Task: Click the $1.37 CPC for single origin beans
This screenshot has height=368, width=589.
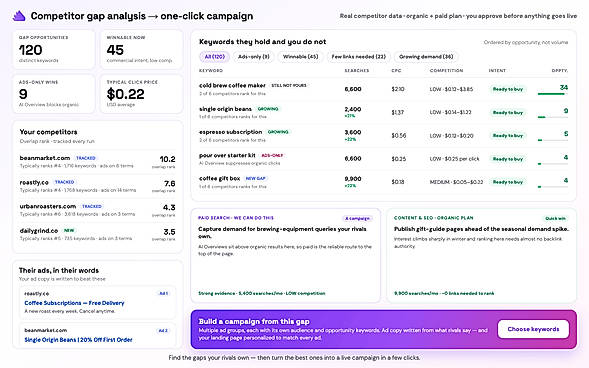Action: coord(397,112)
